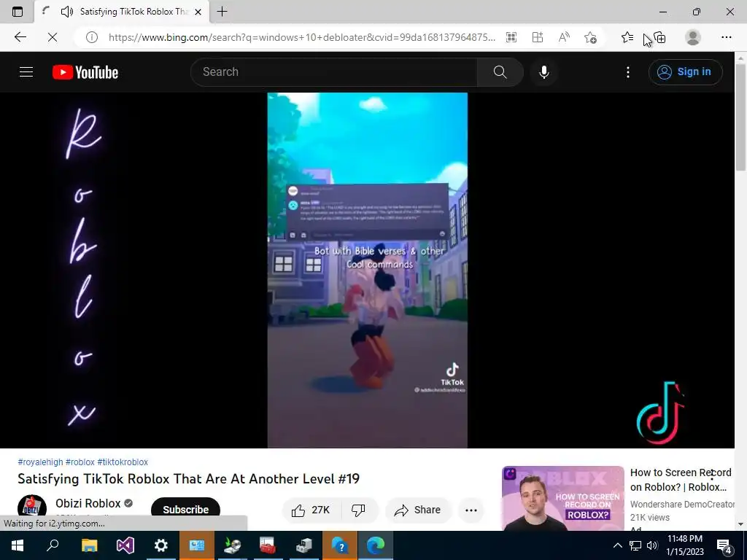Open Edge Settings and more menu

726,37
